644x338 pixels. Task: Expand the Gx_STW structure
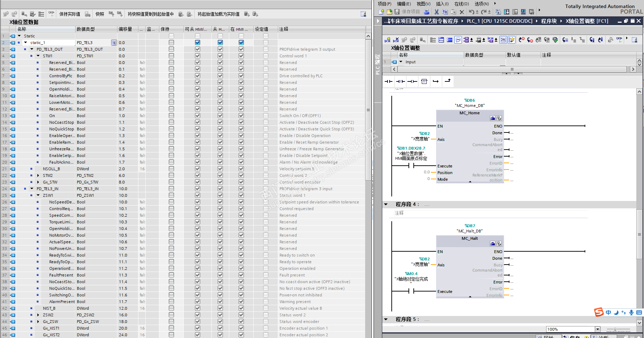[38, 182]
